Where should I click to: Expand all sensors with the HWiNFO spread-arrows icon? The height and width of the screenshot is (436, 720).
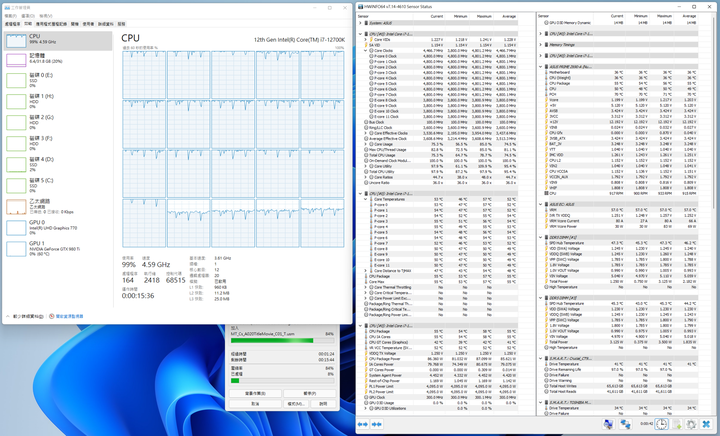tap(362, 425)
